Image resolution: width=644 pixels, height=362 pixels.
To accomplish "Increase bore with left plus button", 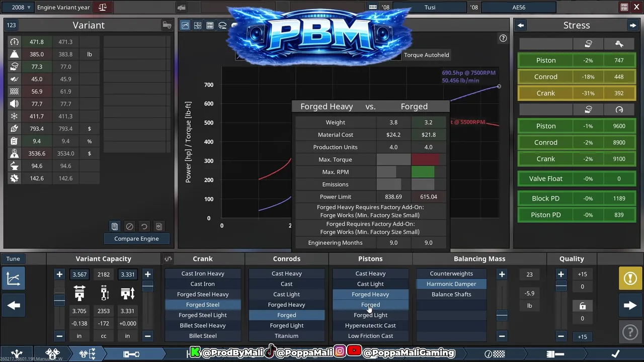I will pyautogui.click(x=59, y=275).
